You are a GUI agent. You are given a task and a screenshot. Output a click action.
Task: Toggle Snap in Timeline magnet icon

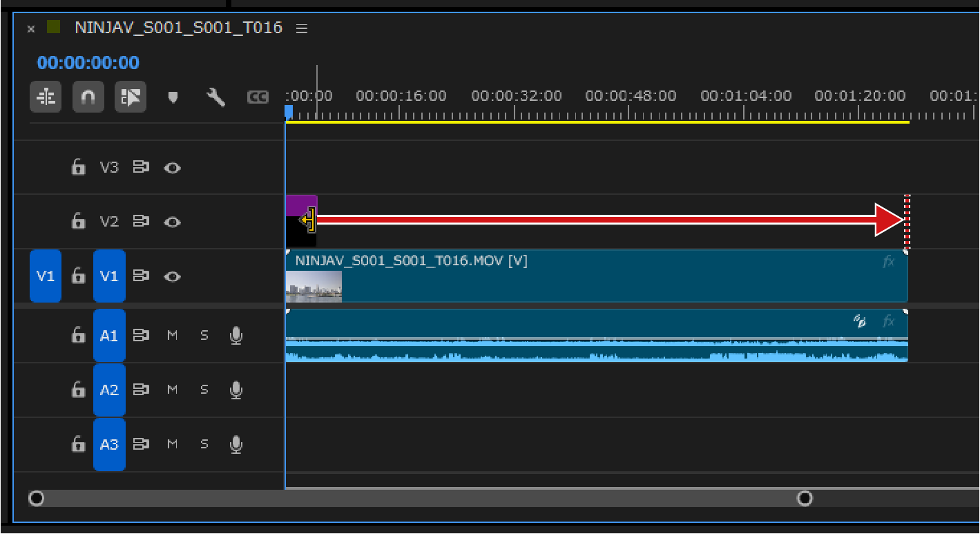pyautogui.click(x=88, y=97)
